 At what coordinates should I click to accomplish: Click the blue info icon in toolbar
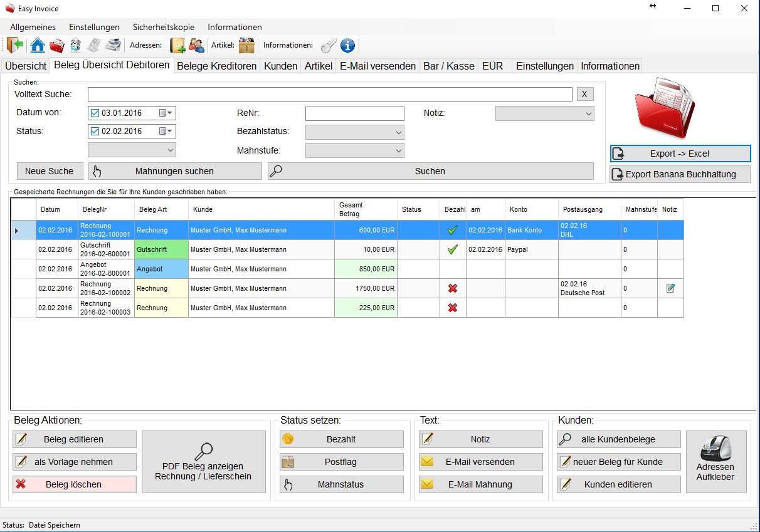click(x=347, y=45)
